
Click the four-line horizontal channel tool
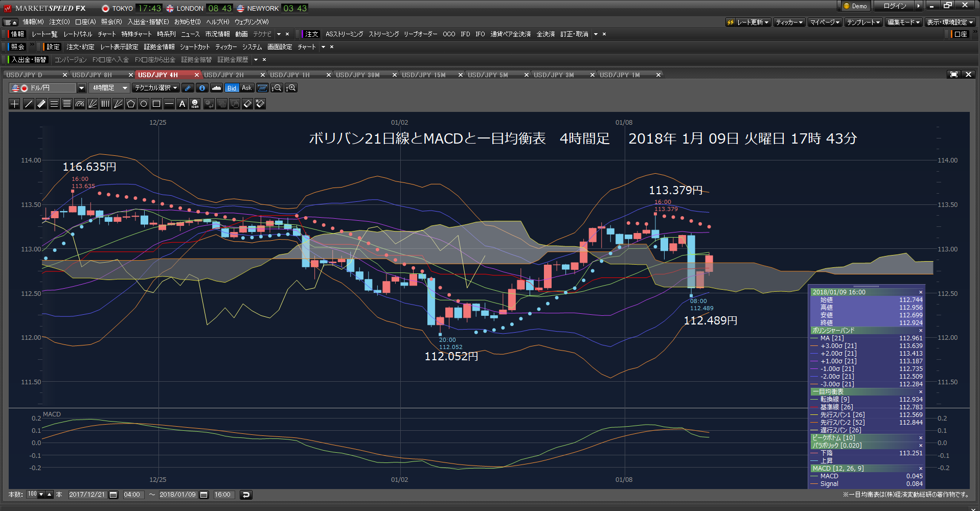coord(66,104)
